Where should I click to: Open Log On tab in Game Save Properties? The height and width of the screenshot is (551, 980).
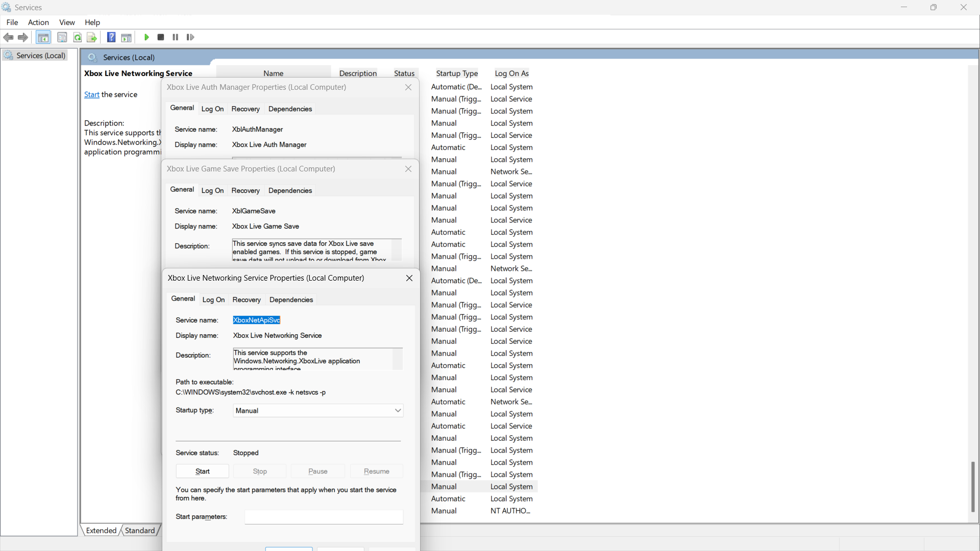click(x=212, y=191)
